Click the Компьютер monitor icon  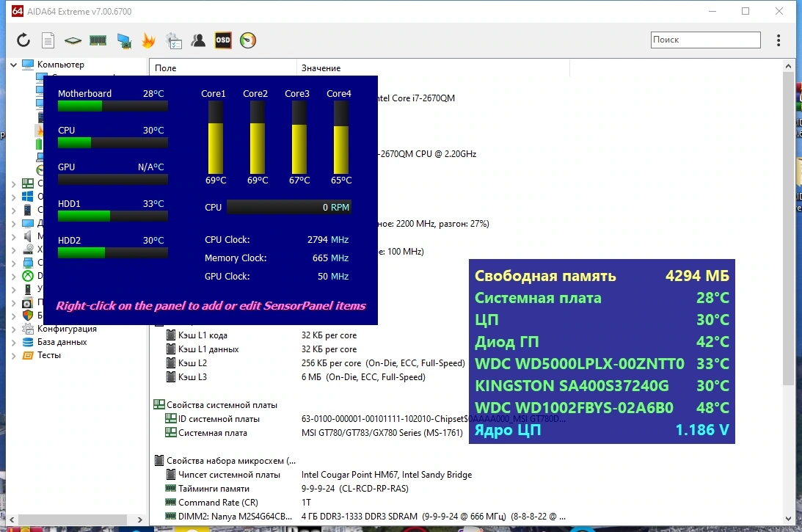[28, 65]
